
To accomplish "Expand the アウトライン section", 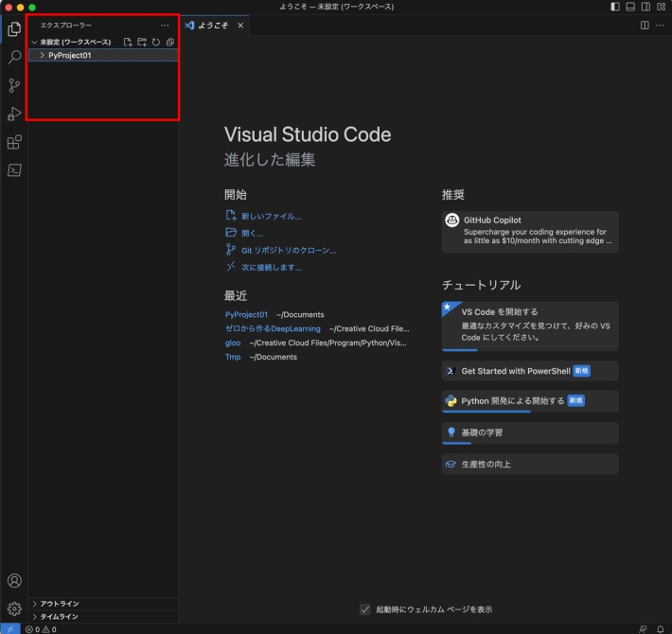I will pos(103,604).
